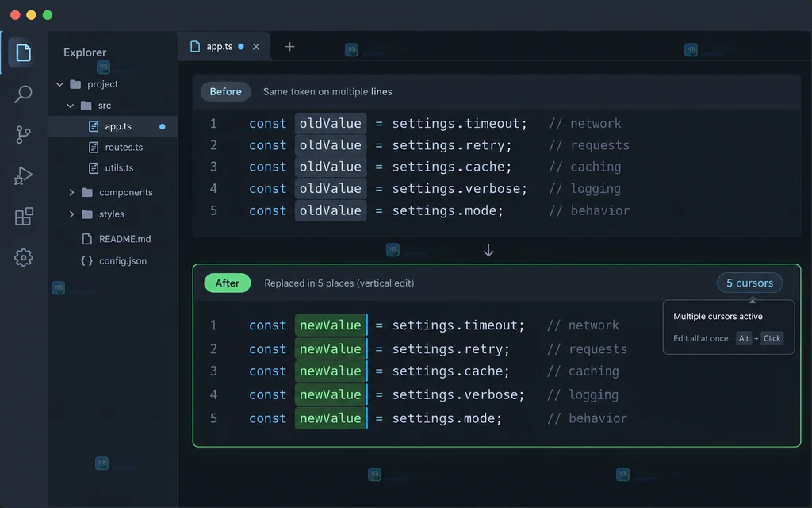Click the Alt key hint in tooltip

pyautogui.click(x=744, y=338)
